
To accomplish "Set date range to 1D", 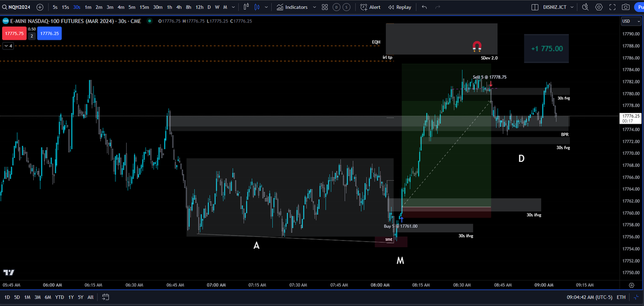I will pyautogui.click(x=8, y=296).
